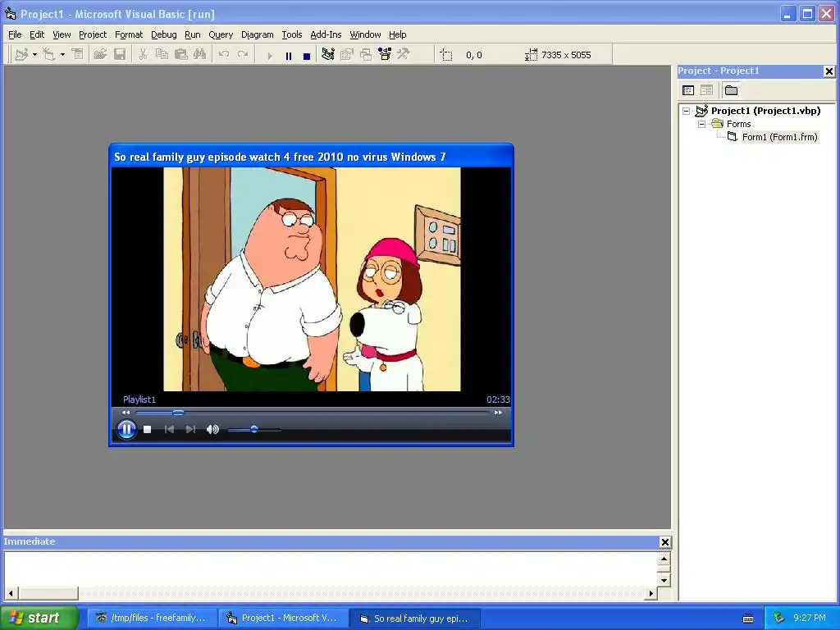Screen dimensions: 840x630
Task: Click View Object icon in Project panel
Action: pos(706,90)
